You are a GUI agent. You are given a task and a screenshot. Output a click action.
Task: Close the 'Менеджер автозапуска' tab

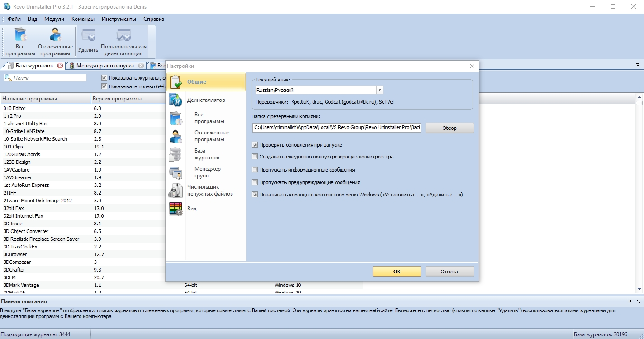coord(141,66)
